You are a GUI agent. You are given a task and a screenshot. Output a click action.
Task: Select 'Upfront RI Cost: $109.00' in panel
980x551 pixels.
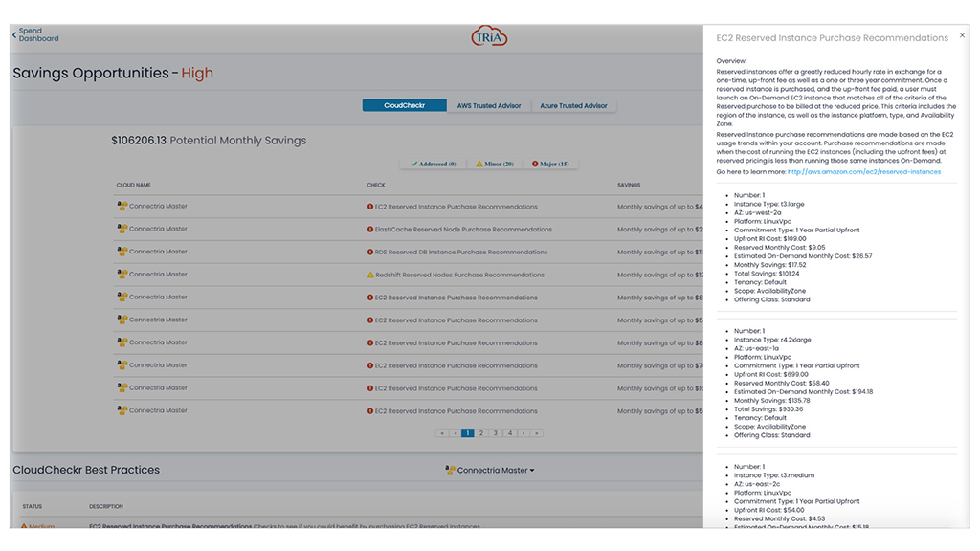click(770, 238)
